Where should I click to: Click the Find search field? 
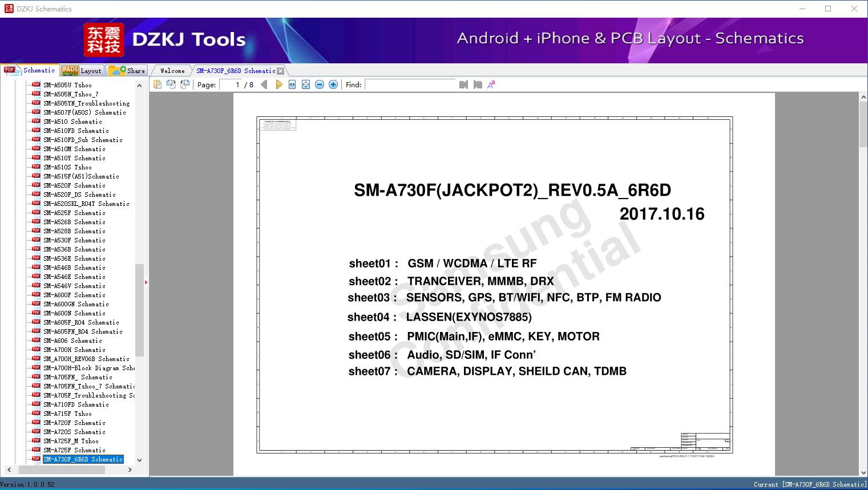(x=410, y=84)
